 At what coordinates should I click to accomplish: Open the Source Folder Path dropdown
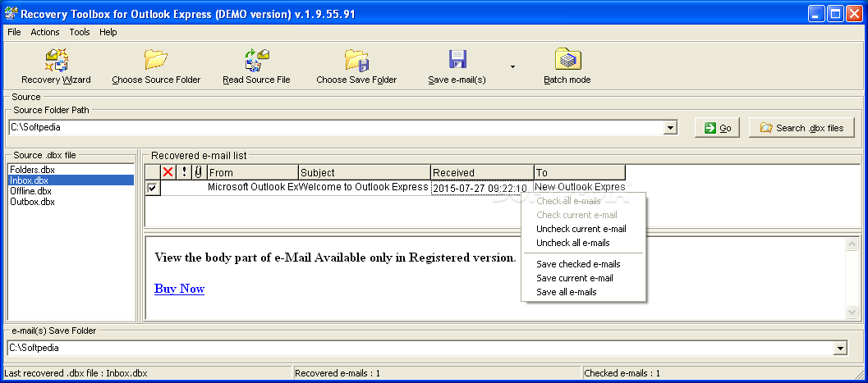point(671,128)
